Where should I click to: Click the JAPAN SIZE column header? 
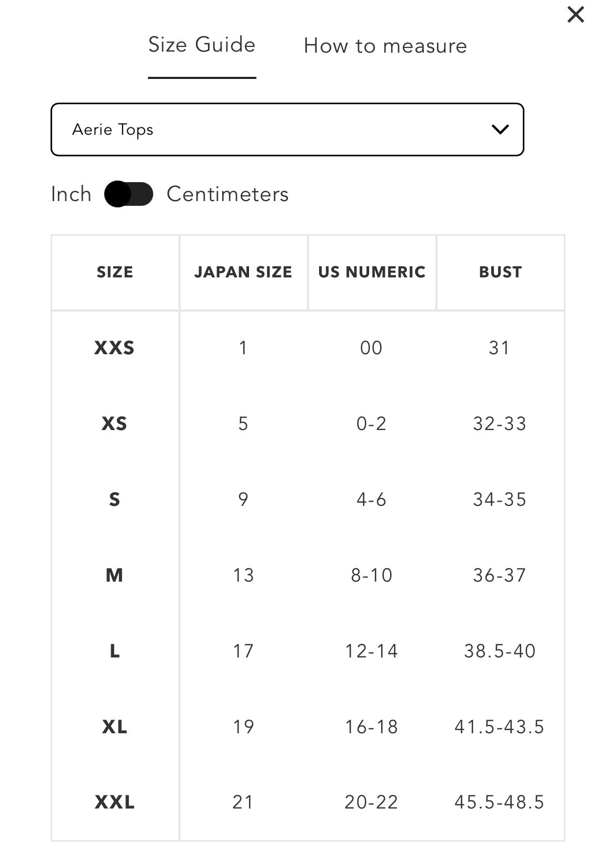[243, 272]
